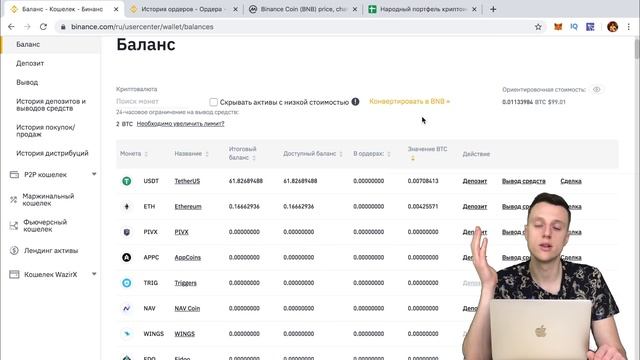This screenshot has height=360, width=640.
Task: Open История покупок/продаж in sidebar
Action: pos(46,131)
